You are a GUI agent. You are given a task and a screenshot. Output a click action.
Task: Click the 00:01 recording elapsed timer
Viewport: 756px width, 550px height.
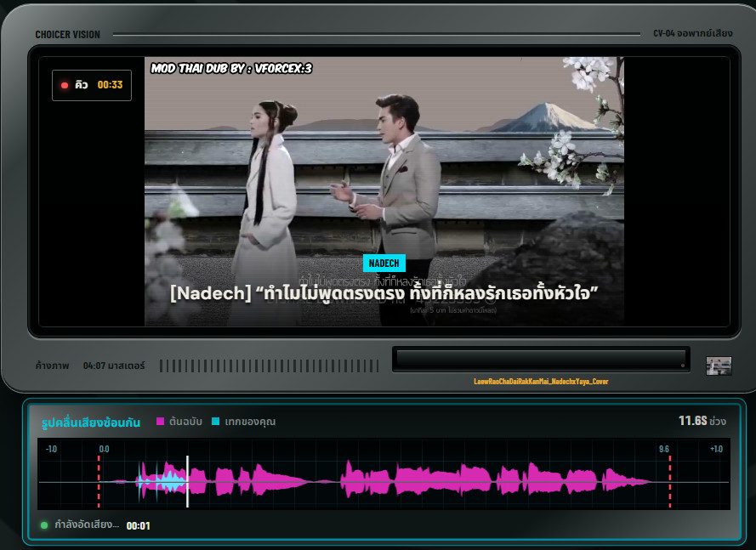click(138, 526)
